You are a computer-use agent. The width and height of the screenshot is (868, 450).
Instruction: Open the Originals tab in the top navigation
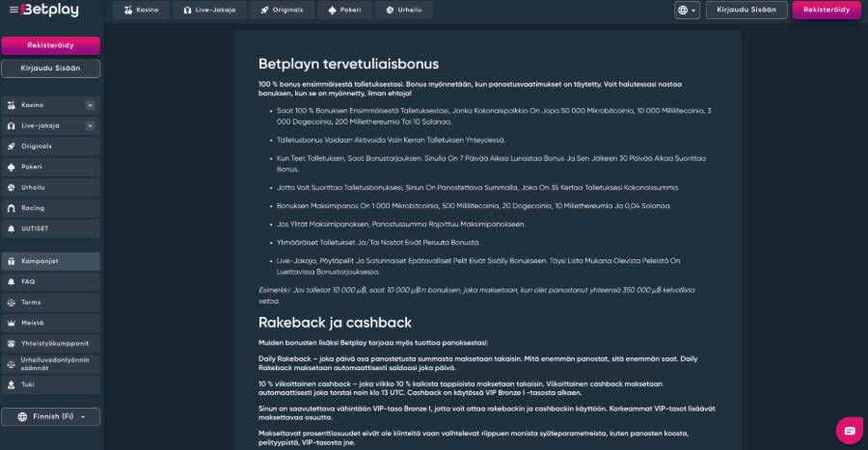282,10
